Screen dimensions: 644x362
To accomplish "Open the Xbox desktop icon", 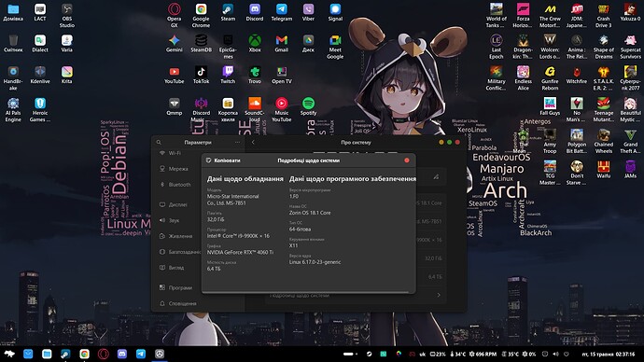I will point(255,44).
